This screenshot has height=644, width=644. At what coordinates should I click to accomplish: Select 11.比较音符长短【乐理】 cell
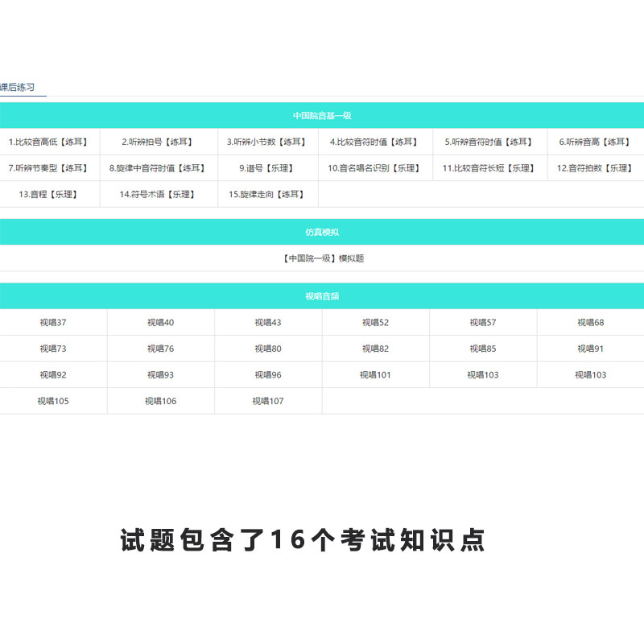tap(489, 168)
